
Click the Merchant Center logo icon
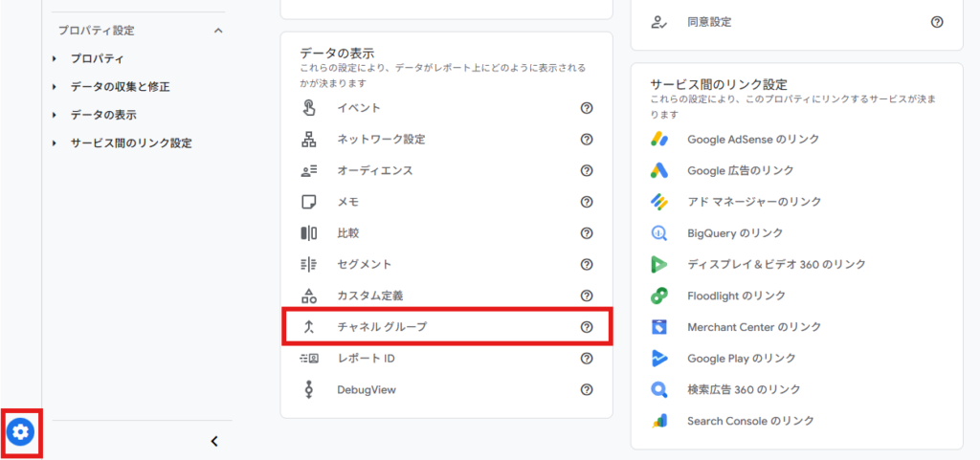pos(659,326)
